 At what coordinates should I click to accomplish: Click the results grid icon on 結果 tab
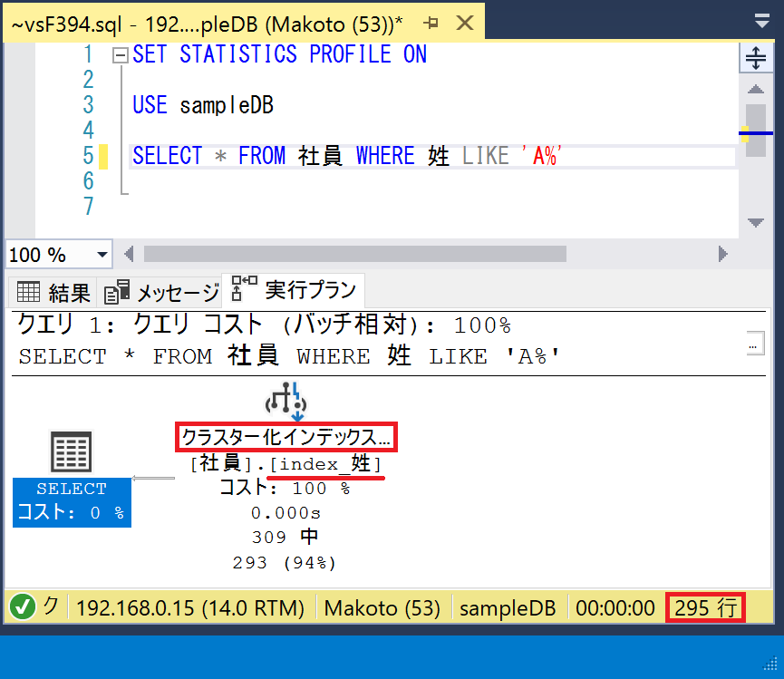(28, 292)
